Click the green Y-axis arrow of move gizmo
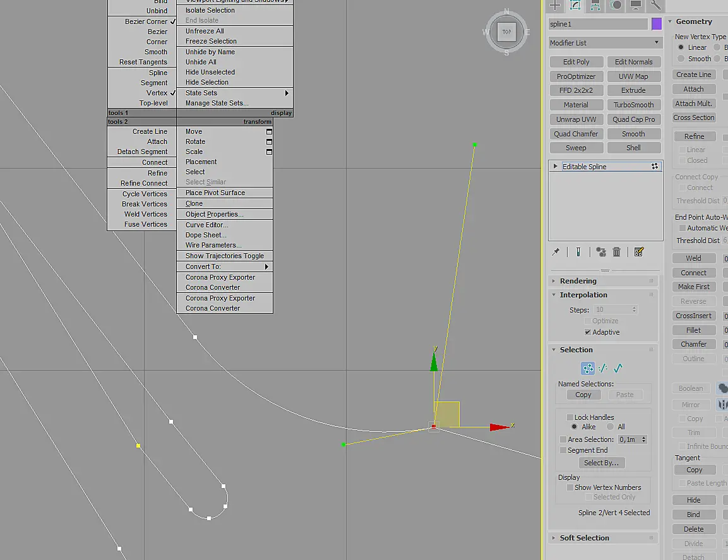Image resolution: width=728 pixels, height=560 pixels. point(434,362)
